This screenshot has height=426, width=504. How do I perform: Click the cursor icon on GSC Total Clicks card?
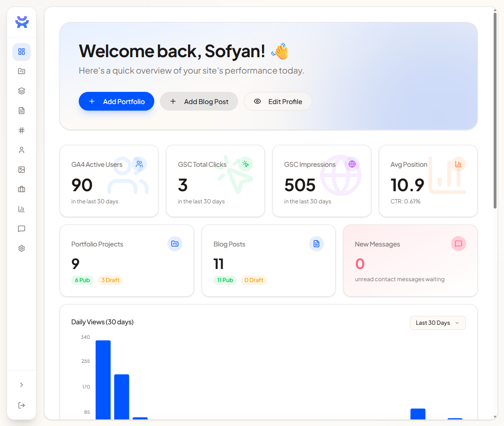pyautogui.click(x=246, y=164)
